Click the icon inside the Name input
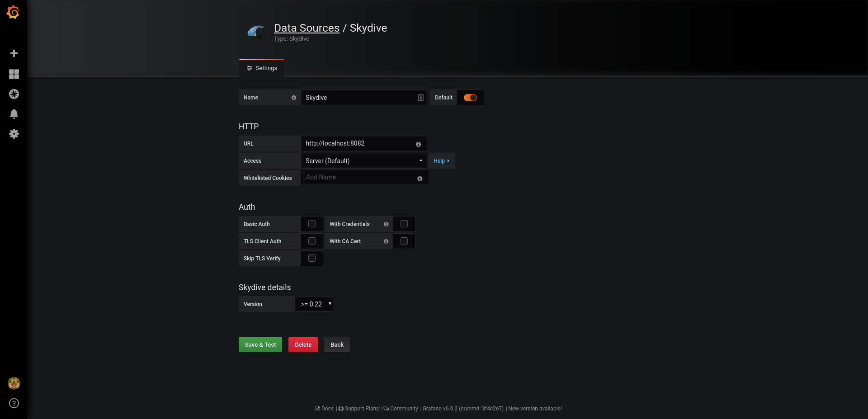Image resolution: width=868 pixels, height=419 pixels. click(x=421, y=98)
